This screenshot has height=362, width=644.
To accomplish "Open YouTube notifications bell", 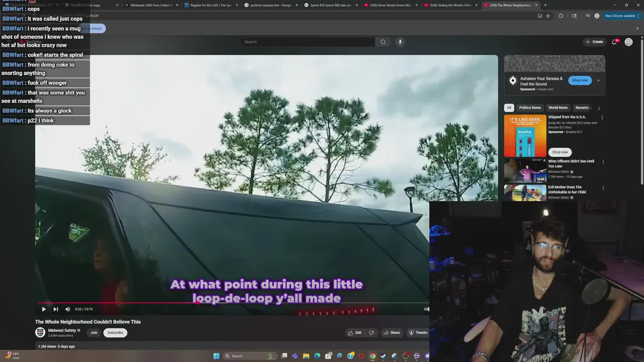I will (614, 42).
